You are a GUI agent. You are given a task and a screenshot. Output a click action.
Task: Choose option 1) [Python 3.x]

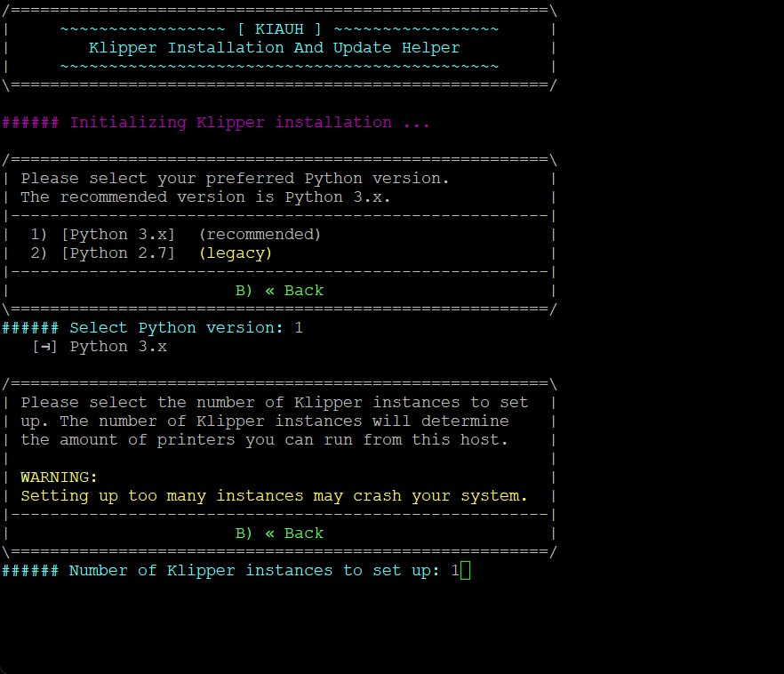pos(102,235)
